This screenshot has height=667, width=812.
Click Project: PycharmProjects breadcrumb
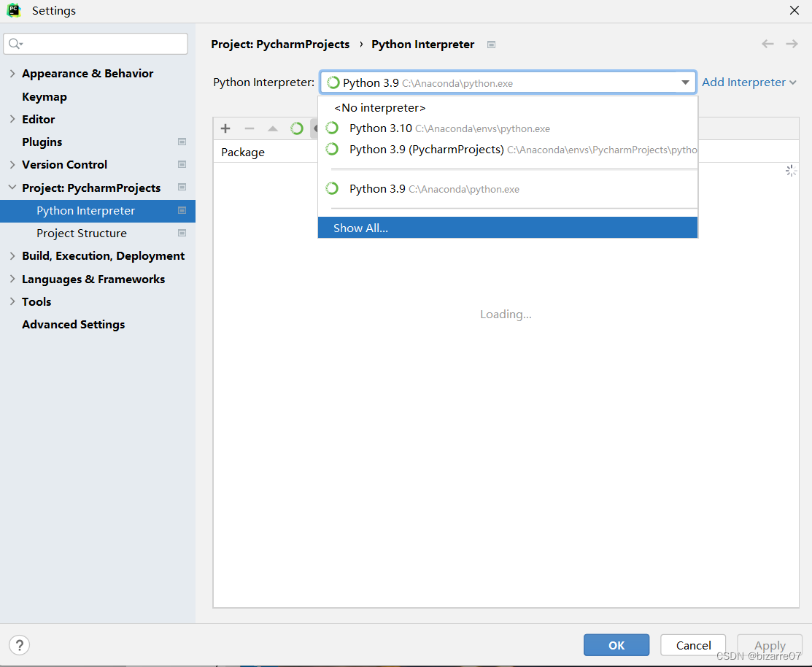pos(280,45)
